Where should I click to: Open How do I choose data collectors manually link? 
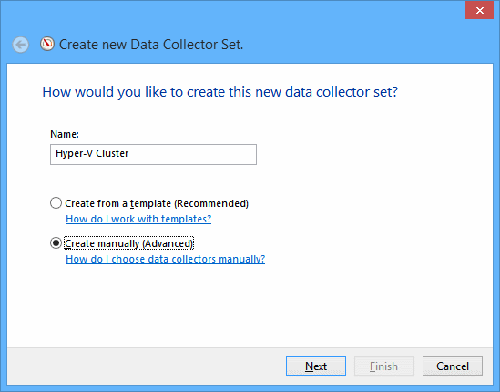point(165,259)
